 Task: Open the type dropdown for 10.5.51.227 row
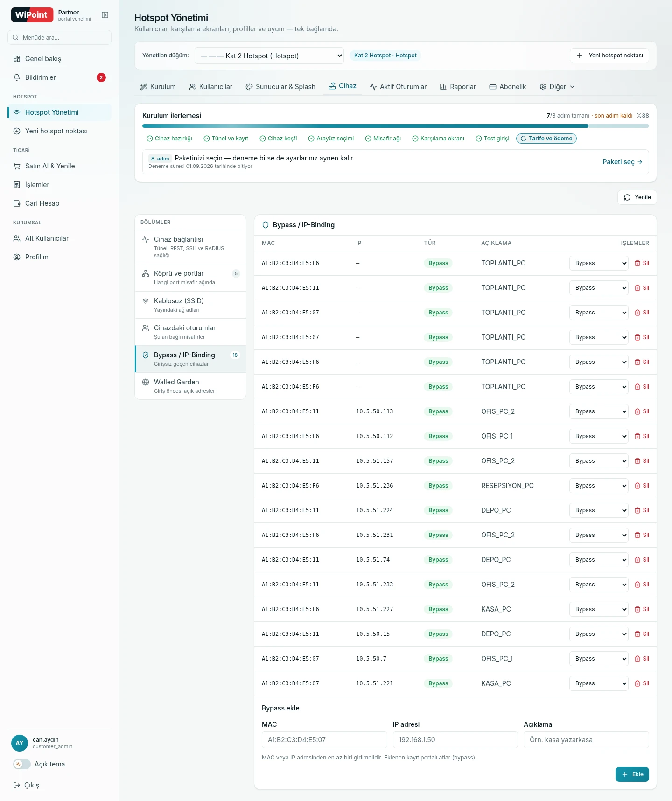[599, 609]
